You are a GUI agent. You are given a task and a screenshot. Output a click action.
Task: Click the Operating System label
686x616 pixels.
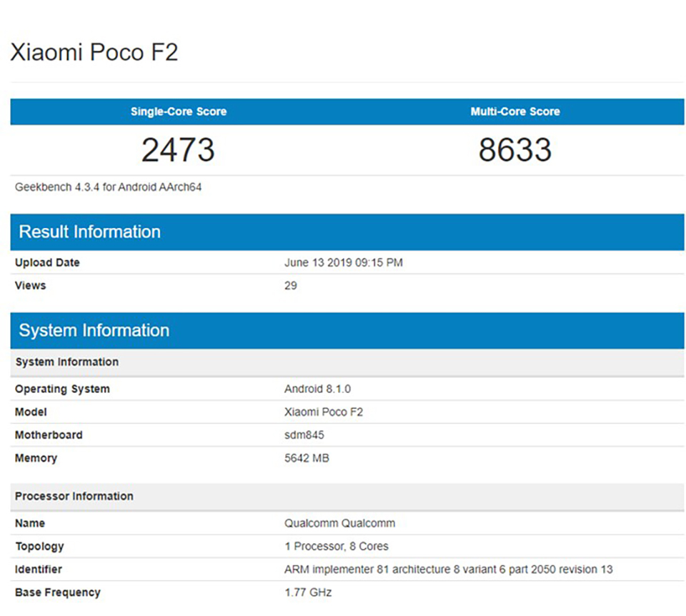[x=62, y=389]
